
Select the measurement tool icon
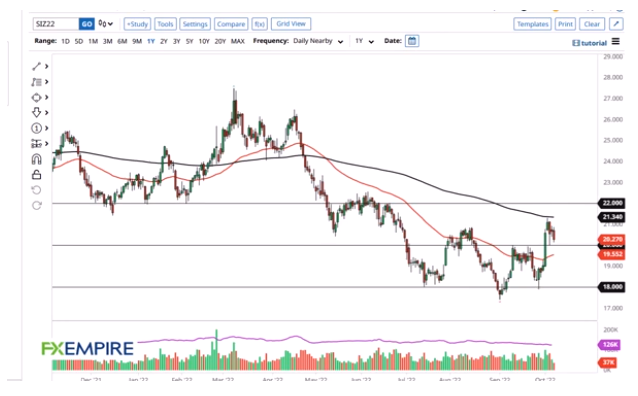pos(37,143)
